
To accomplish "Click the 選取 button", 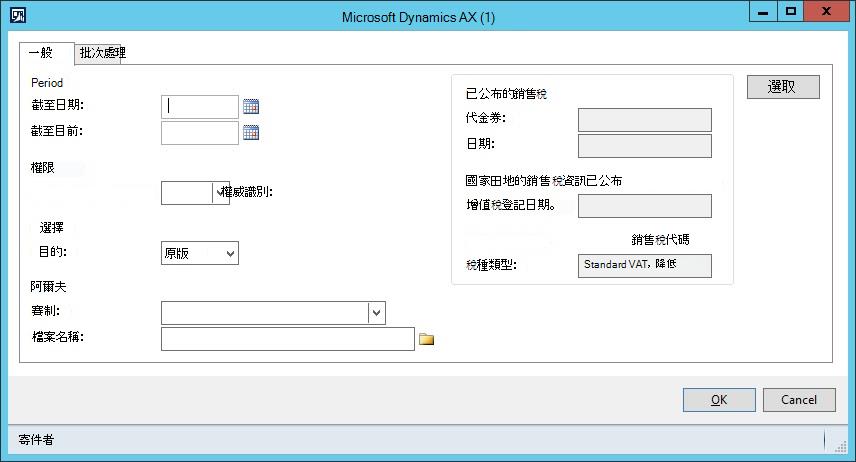I will pyautogui.click(x=783, y=87).
